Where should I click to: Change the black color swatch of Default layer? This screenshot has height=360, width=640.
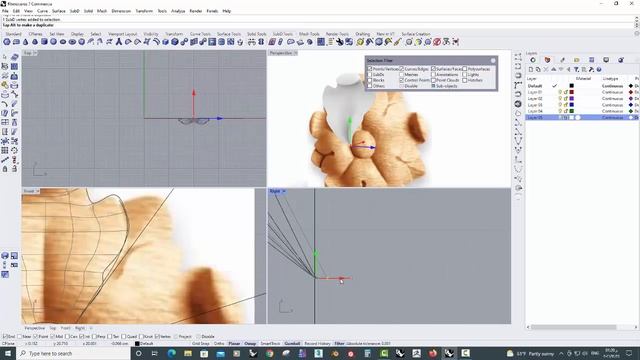tap(571, 86)
